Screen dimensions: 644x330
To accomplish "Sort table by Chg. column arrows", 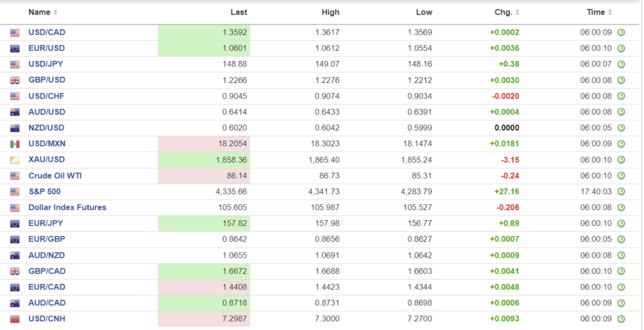I will click(x=518, y=13).
